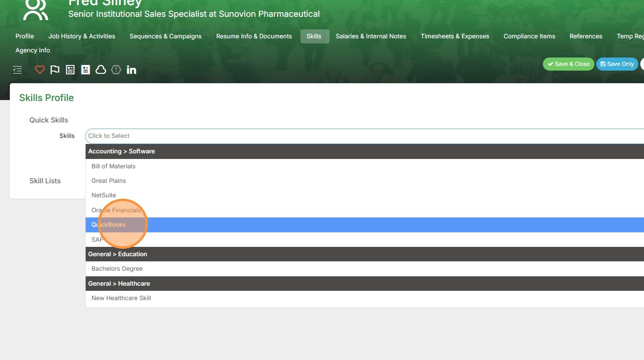View the Timesheets & Expenses tab

(455, 36)
